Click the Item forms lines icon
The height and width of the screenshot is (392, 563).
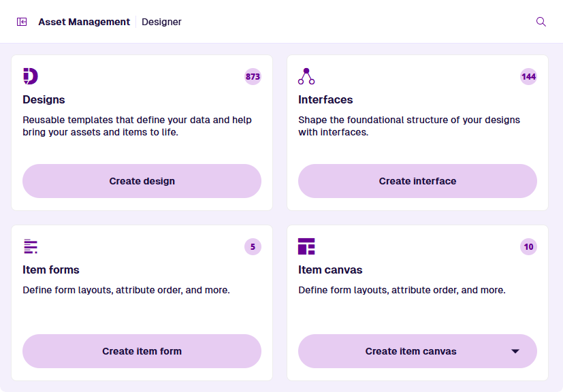31,246
